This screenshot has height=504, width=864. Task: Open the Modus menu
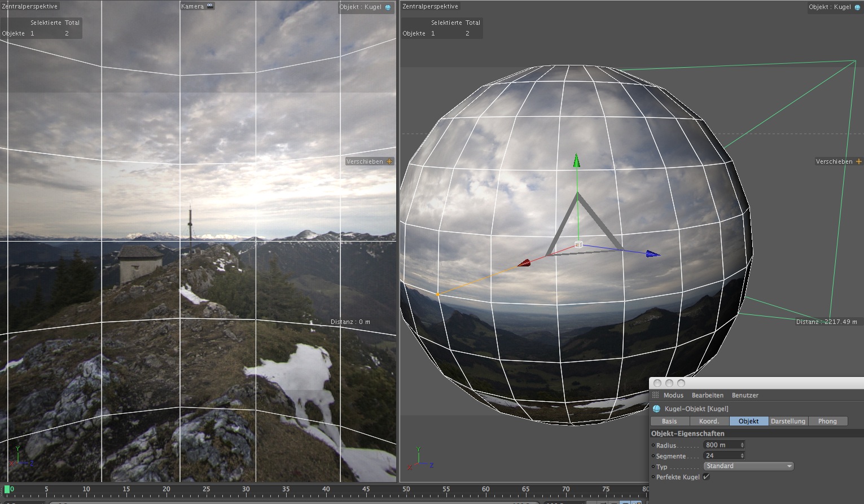coord(673,395)
